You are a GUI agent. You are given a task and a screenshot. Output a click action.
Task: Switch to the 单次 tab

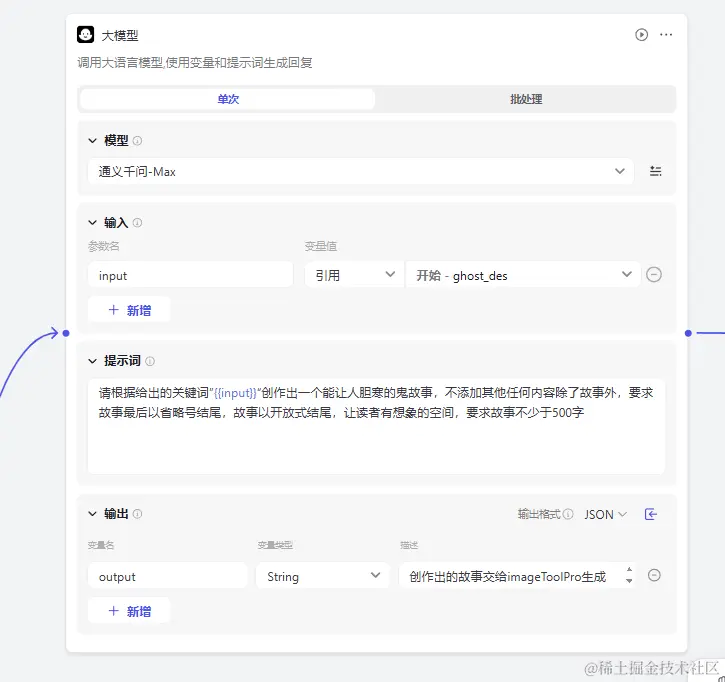click(x=227, y=99)
